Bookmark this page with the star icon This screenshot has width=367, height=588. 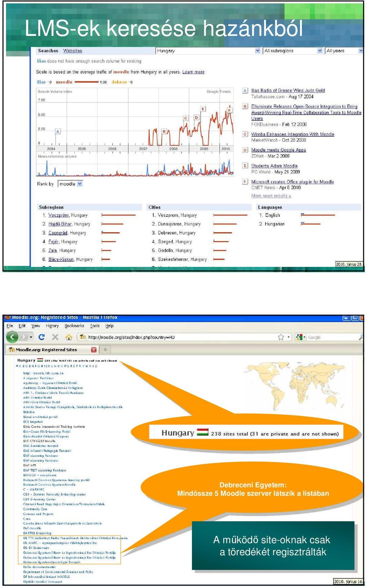click(281, 337)
